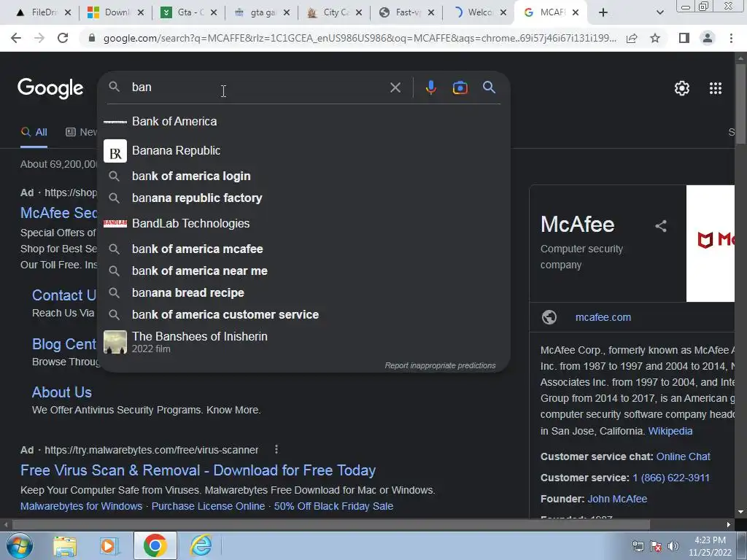Open Internet Explorer from taskbar
Image resolution: width=747 pixels, height=560 pixels.
click(201, 545)
